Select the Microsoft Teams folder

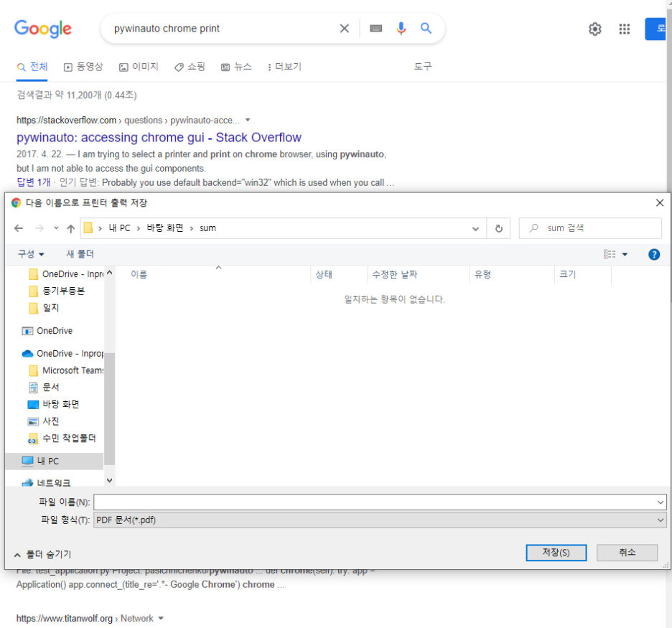coord(66,370)
